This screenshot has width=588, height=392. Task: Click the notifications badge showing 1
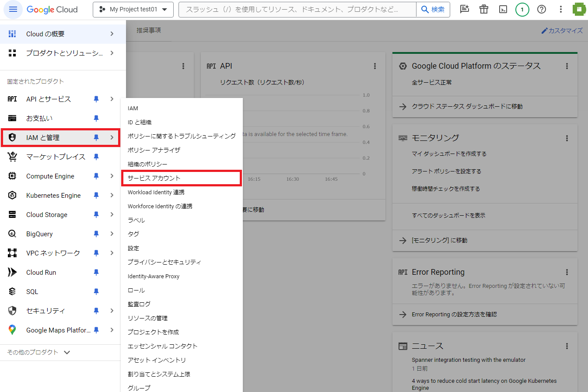click(x=522, y=10)
